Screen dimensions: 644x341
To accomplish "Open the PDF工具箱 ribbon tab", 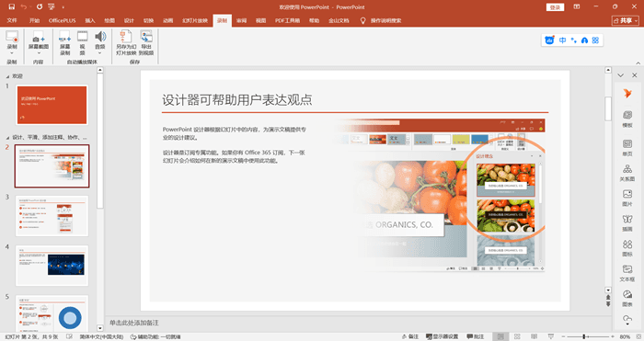I will 287,20.
